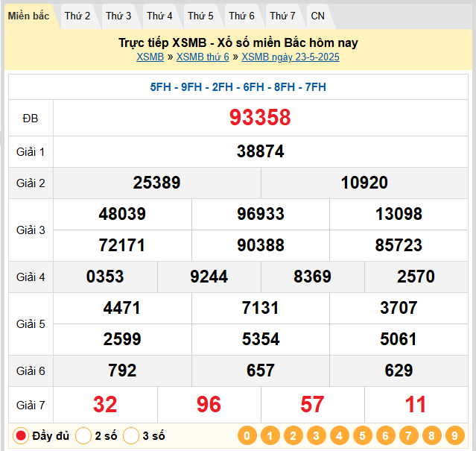
Task: Select the orange digit 4 filter circle
Action: pyautogui.click(x=339, y=436)
